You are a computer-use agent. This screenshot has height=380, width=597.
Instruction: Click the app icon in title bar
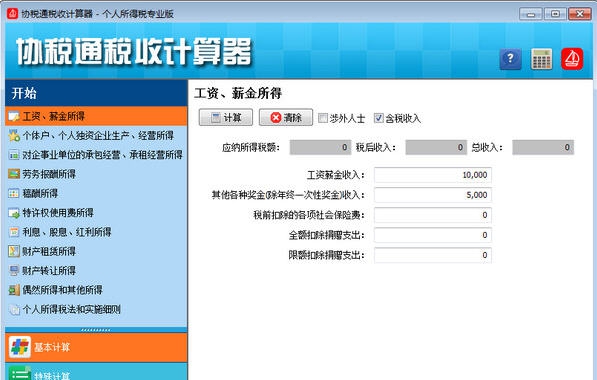pos(12,14)
